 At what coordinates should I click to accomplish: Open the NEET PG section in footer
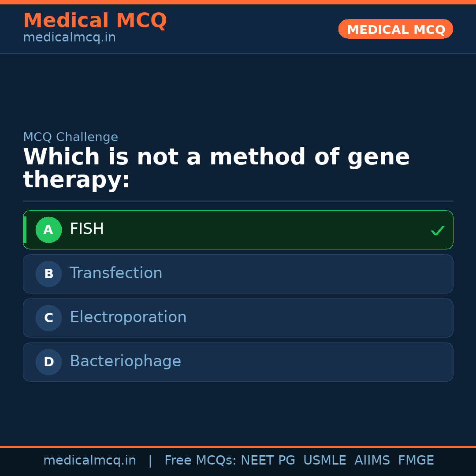click(x=268, y=460)
